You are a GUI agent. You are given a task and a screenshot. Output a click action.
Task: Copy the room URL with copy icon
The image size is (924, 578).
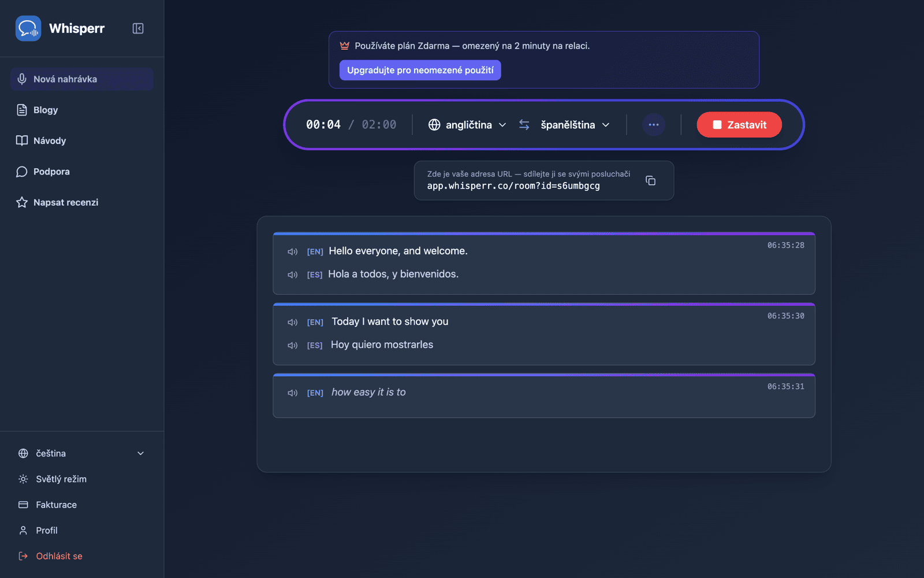tap(651, 181)
